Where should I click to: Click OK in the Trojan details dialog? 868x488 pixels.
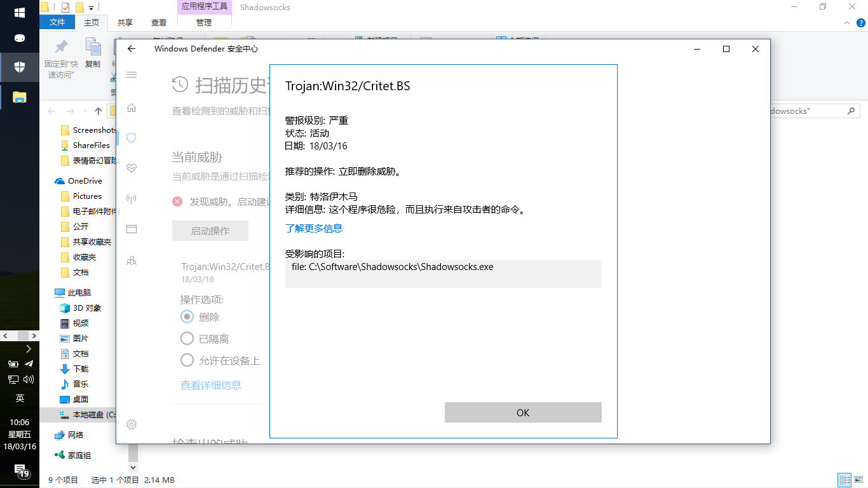(523, 412)
